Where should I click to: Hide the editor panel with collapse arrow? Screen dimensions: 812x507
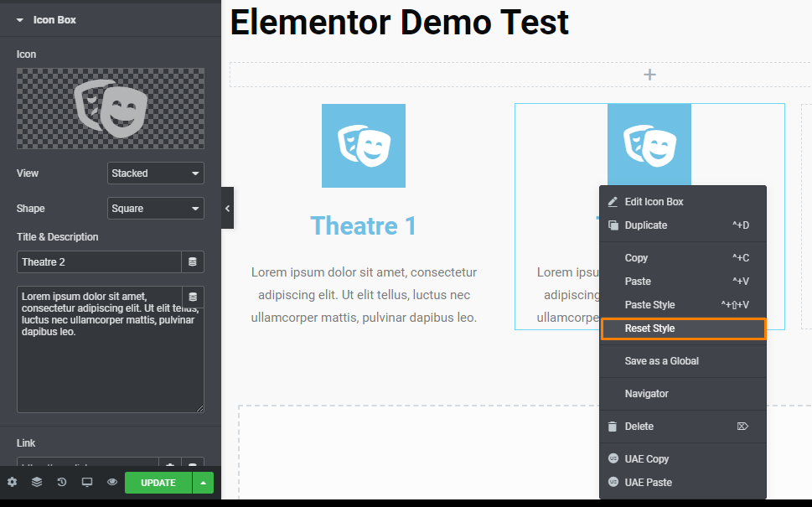tap(227, 208)
